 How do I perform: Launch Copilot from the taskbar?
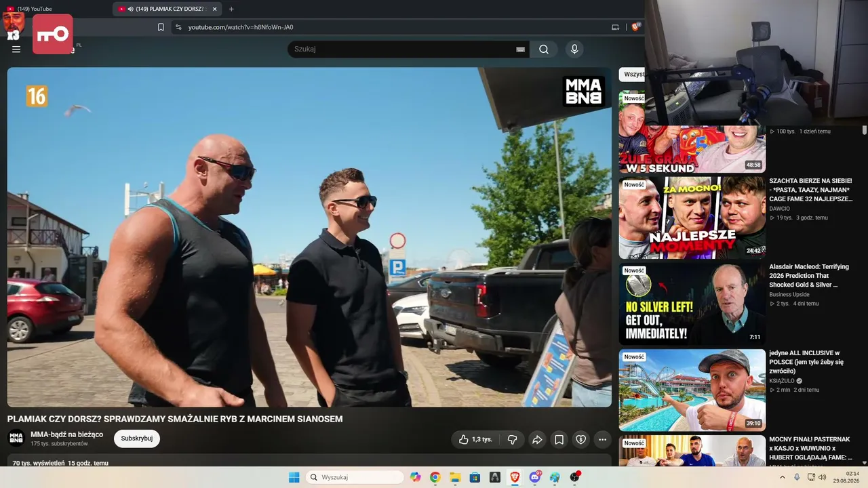tap(416, 477)
